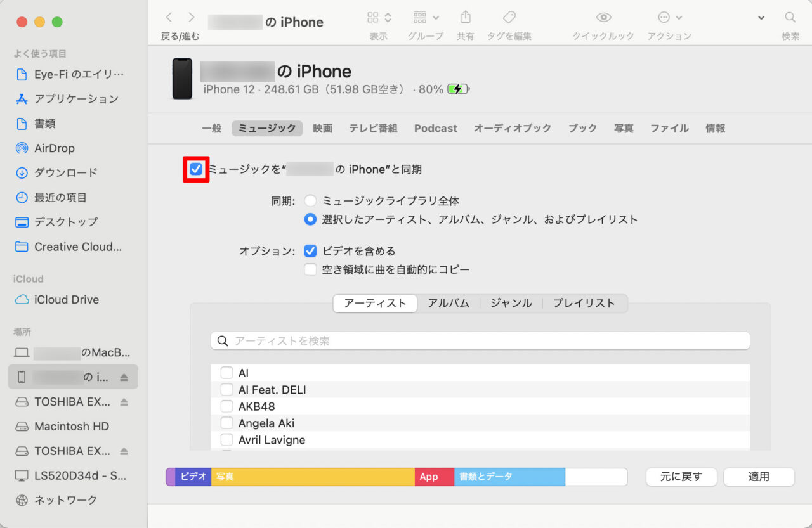
Task: Click the App storage bar segment
Action: [x=435, y=477]
